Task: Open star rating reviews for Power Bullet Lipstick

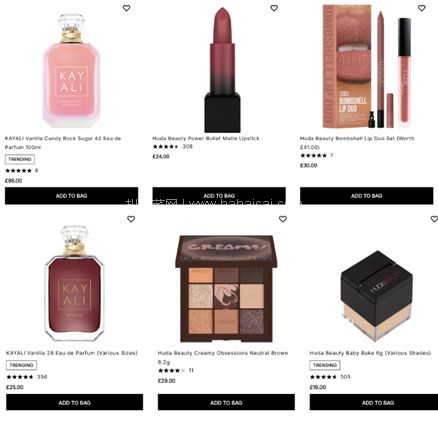Action: coord(173,146)
